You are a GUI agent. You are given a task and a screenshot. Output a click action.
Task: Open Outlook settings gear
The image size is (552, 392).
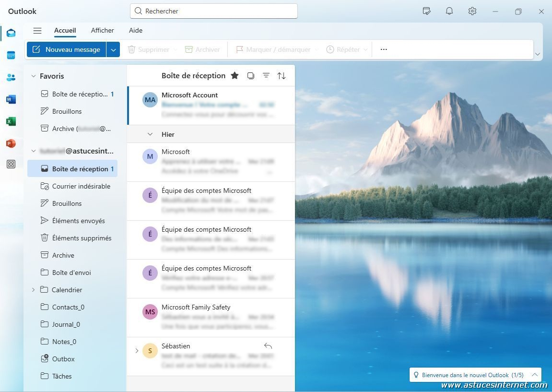[x=472, y=11]
